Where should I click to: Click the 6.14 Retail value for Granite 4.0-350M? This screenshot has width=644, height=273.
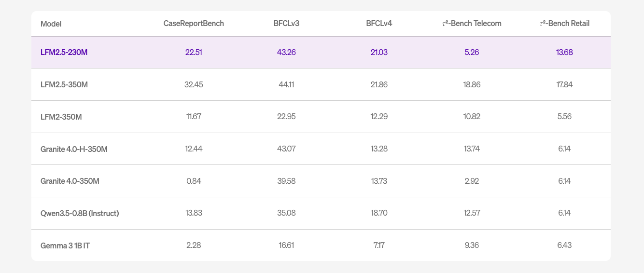pyautogui.click(x=564, y=181)
